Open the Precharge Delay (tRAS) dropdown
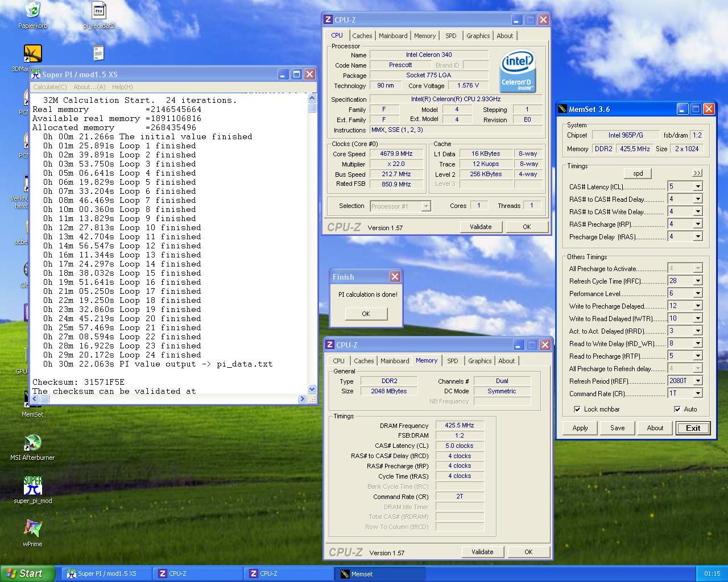This screenshot has width=728, height=582. click(x=698, y=236)
